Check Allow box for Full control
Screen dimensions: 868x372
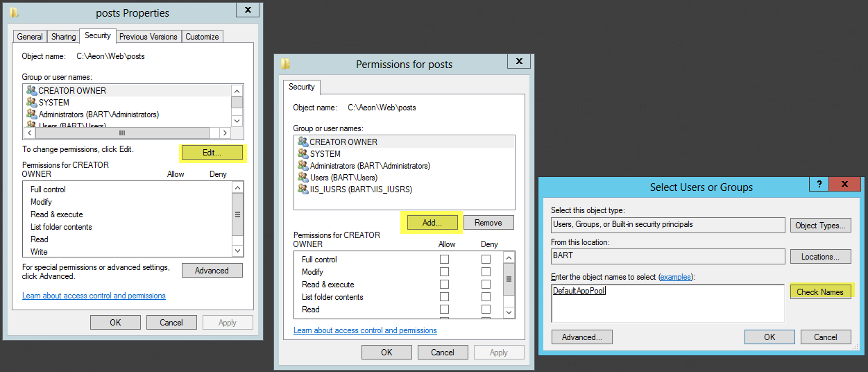[x=444, y=259]
